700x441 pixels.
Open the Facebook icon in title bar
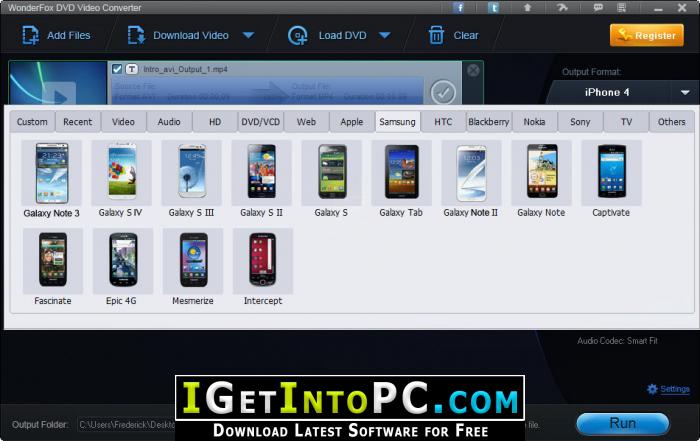point(458,8)
